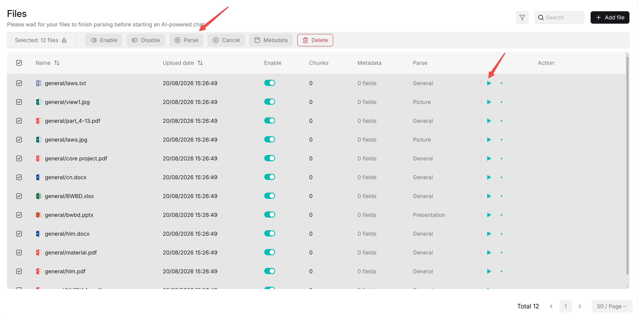The width and height of the screenshot is (644, 315).
Task: Sort files by Upload date
Action: [x=200, y=63]
